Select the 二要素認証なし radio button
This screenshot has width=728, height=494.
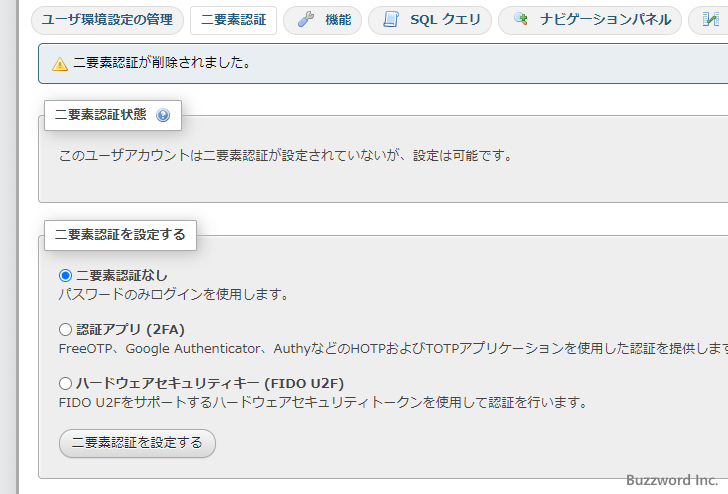tap(66, 275)
